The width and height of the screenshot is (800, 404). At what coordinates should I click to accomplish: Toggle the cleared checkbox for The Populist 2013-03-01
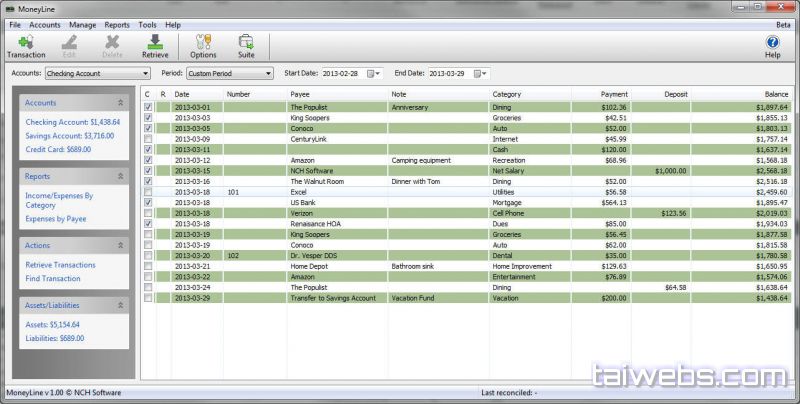pyautogui.click(x=148, y=106)
